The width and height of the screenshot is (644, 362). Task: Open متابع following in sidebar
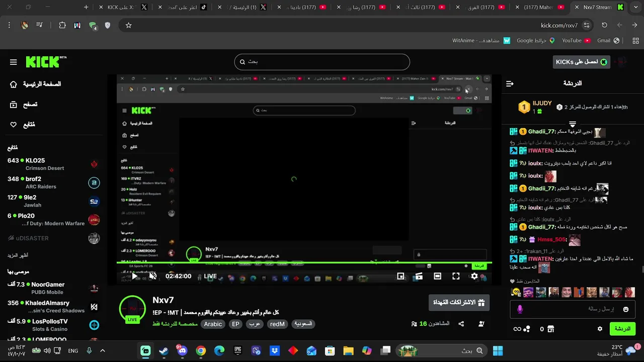[23, 125]
